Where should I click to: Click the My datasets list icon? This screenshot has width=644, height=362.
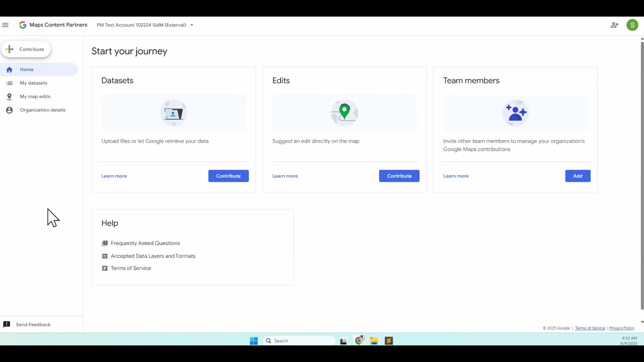(9, 83)
